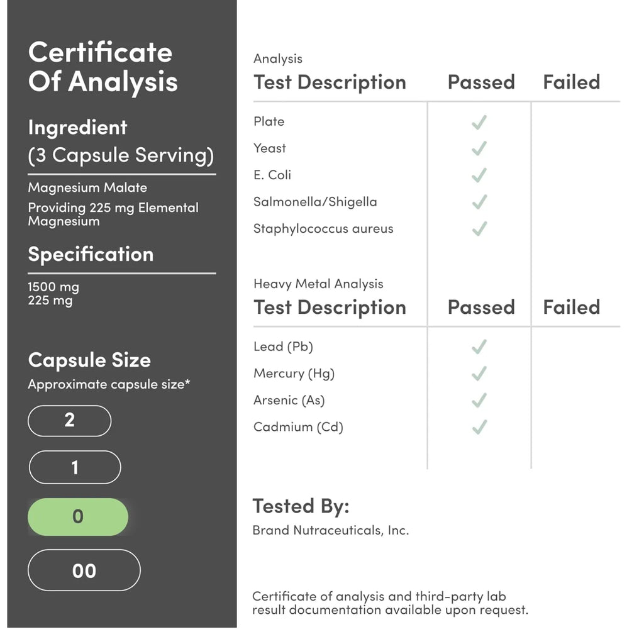Click the Lead (Pb) passed checkmark

479,347
